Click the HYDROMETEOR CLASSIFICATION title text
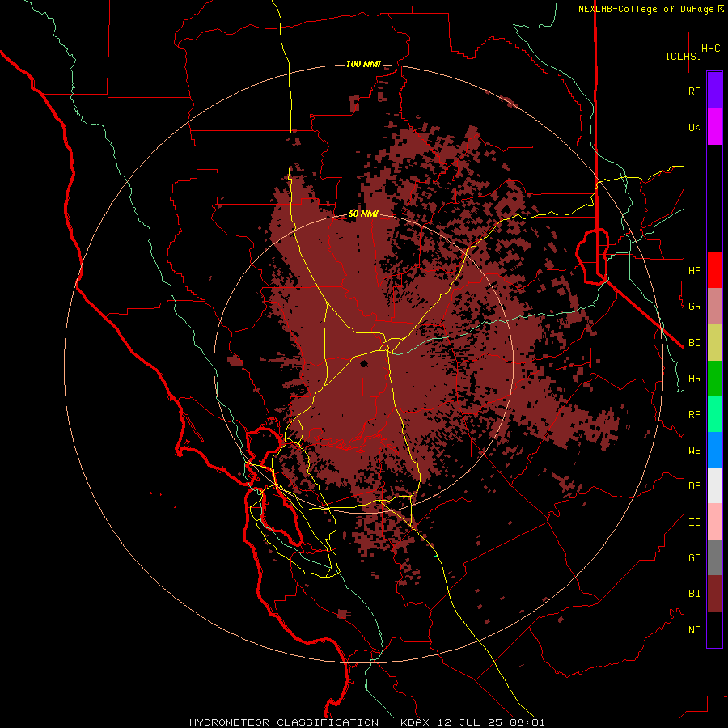 tap(284, 722)
